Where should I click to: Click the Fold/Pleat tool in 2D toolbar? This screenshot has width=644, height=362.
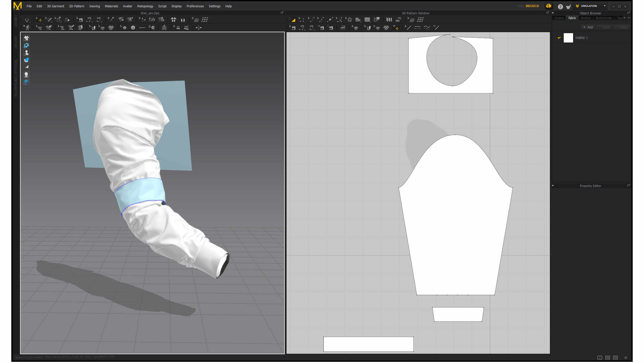click(x=389, y=20)
